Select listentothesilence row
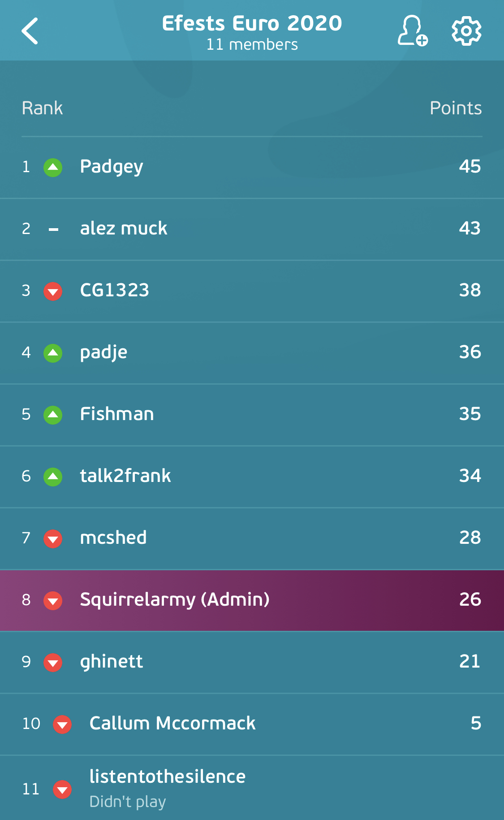This screenshot has width=504, height=820. point(252,788)
